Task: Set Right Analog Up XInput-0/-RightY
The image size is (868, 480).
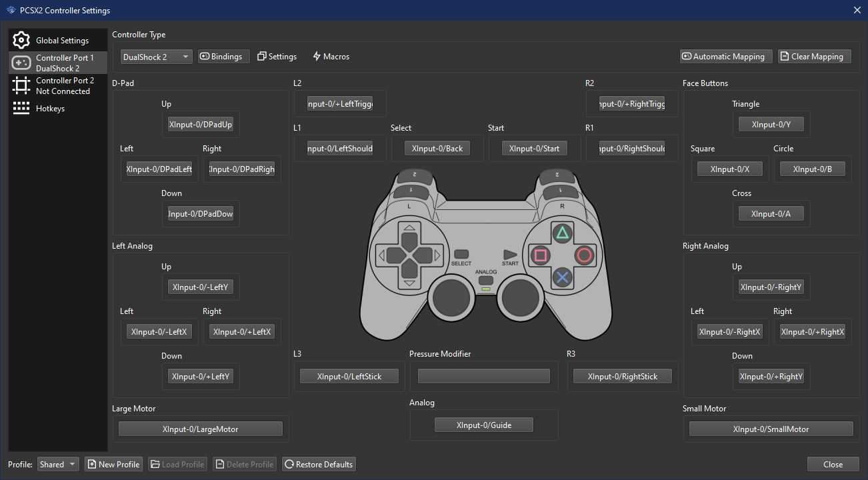Action: (771, 287)
